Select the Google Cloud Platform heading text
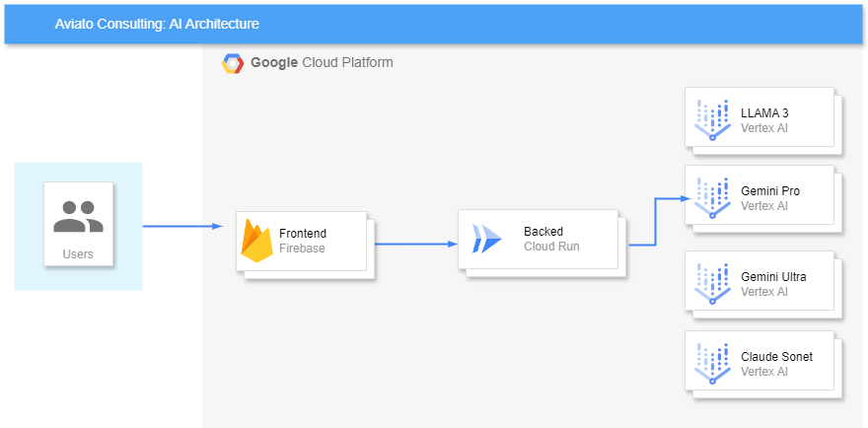This screenshot has height=428, width=868. tap(322, 62)
